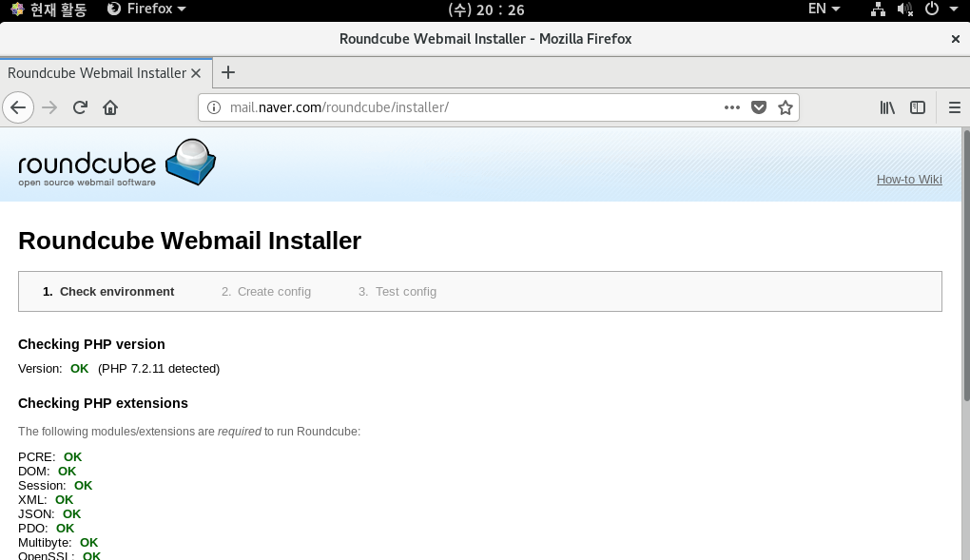Image resolution: width=970 pixels, height=560 pixels.
Task: Open a new tab with plus button
Action: click(x=227, y=72)
